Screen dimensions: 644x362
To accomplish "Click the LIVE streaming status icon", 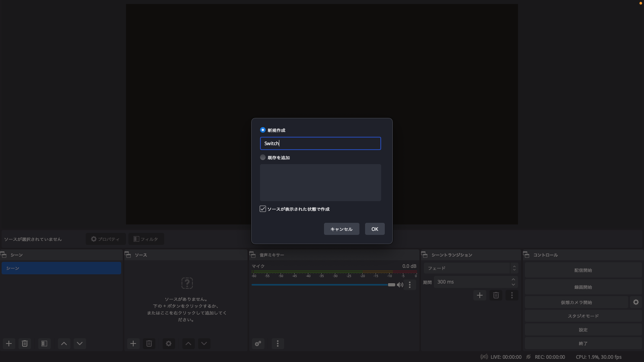I will point(484,357).
